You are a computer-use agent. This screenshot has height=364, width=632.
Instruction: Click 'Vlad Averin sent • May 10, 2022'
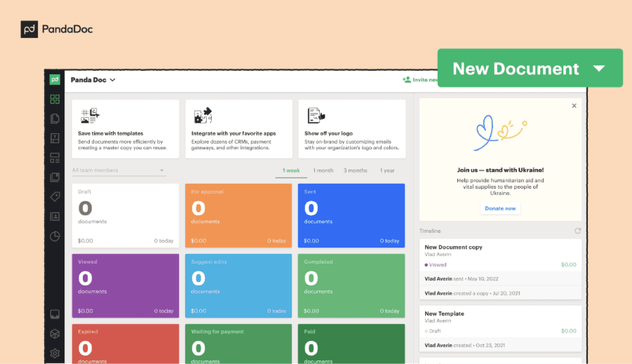tap(462, 279)
